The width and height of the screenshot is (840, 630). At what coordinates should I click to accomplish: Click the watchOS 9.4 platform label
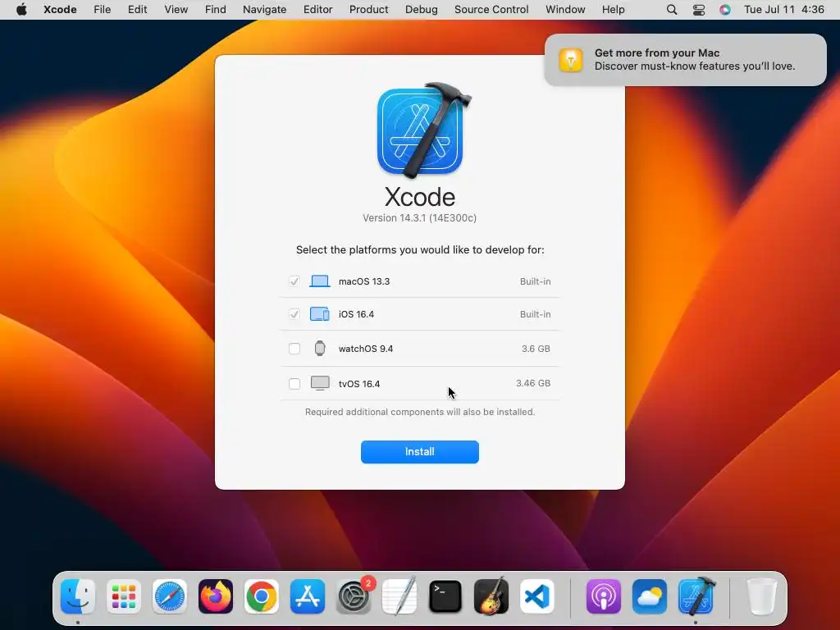[366, 349]
